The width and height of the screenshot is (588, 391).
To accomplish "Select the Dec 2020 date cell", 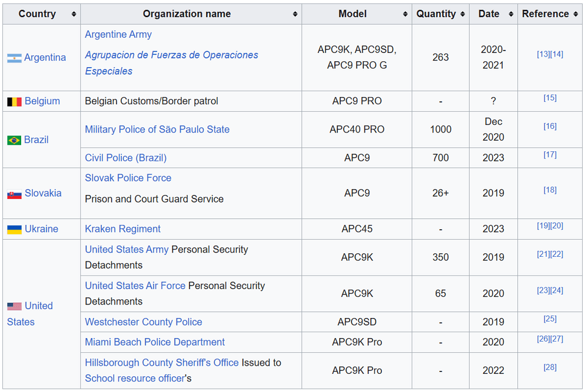I will pos(493,130).
